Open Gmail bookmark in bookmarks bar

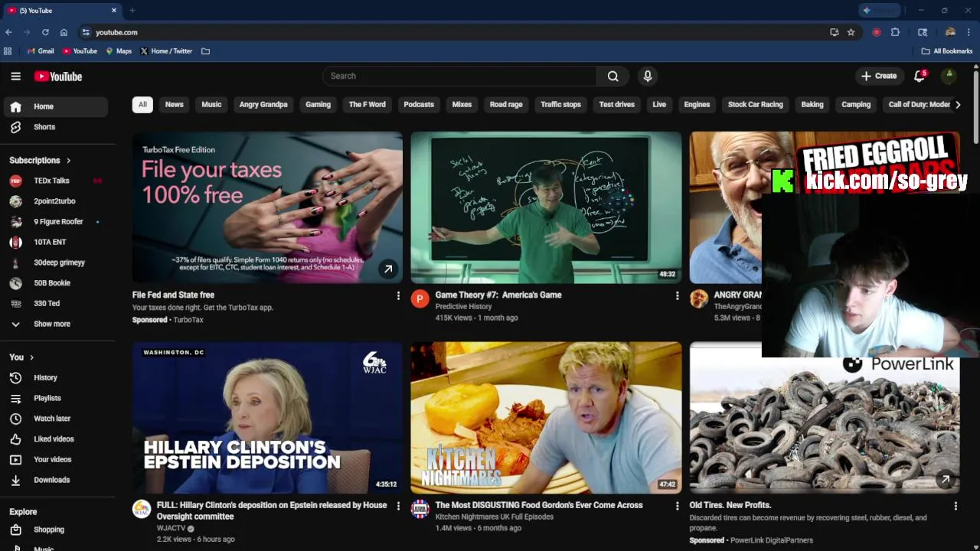point(41,51)
